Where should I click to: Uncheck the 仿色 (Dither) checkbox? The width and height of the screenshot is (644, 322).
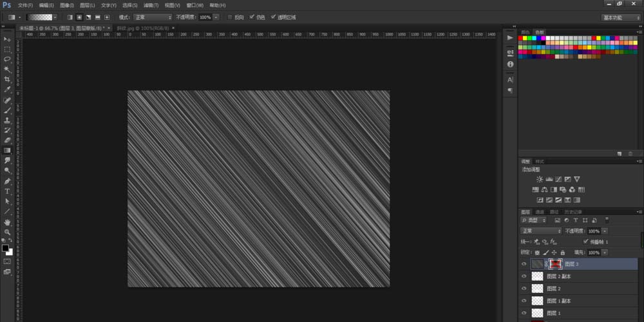point(252,17)
